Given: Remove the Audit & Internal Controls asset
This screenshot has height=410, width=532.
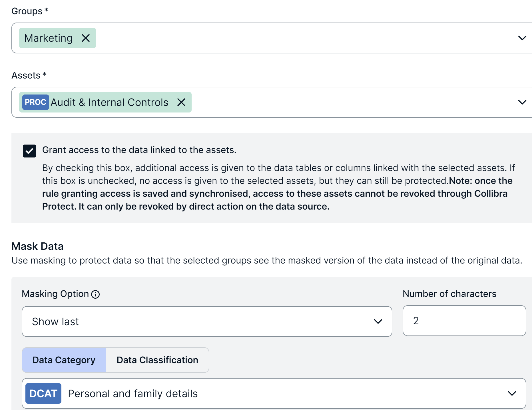Looking at the screenshot, I should (181, 102).
